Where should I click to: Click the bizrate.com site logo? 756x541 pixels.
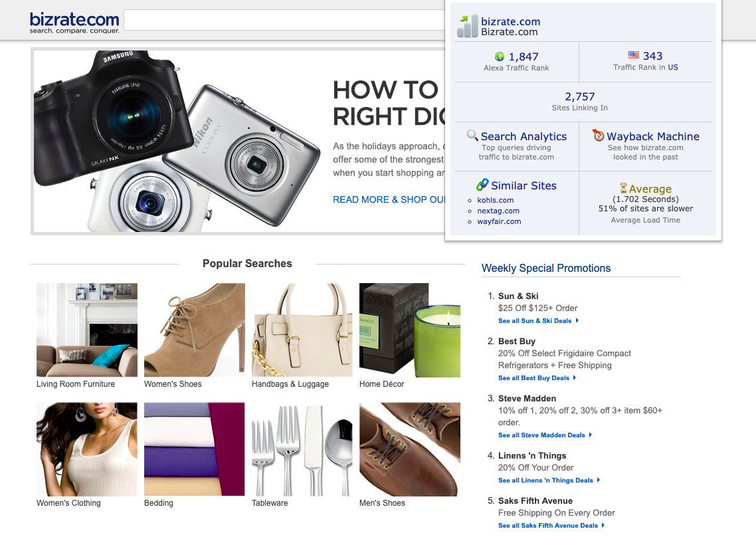(74, 23)
